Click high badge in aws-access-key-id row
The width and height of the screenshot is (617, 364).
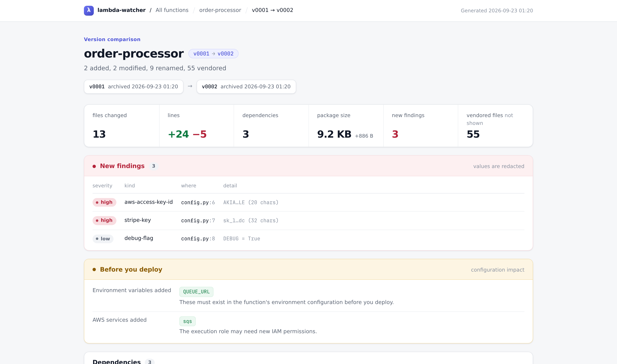104,202
